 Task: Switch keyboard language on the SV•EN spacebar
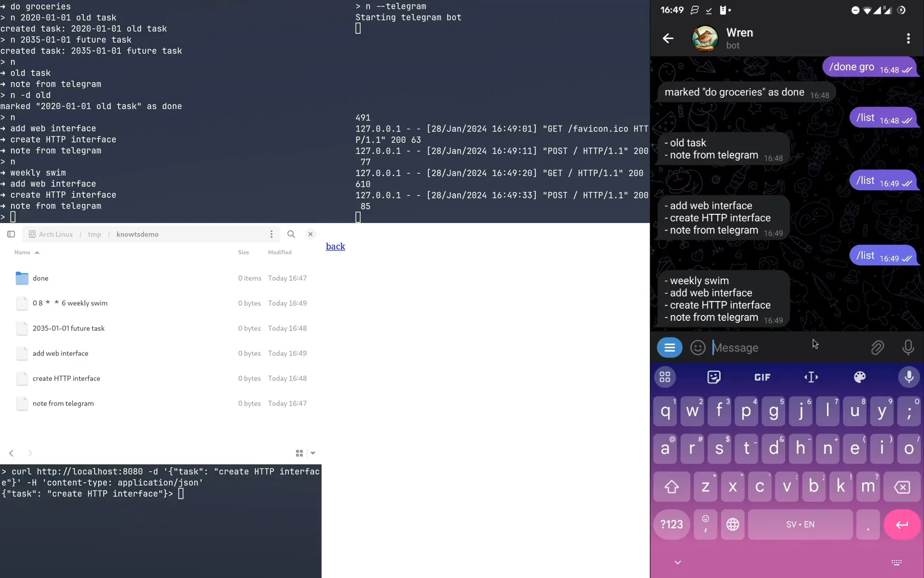[x=800, y=525]
